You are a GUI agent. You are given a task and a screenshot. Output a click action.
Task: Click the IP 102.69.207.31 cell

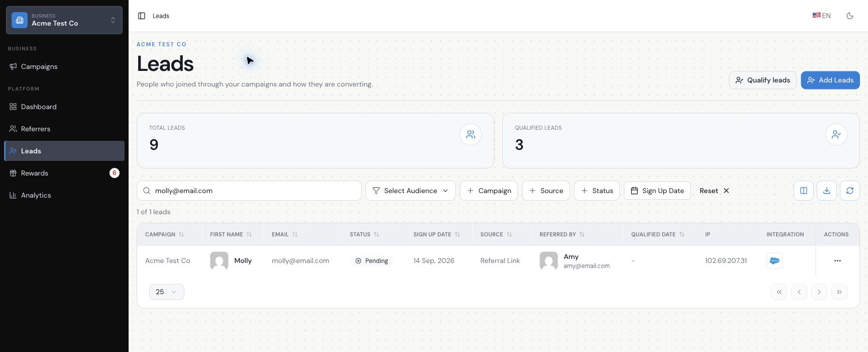[726, 260]
